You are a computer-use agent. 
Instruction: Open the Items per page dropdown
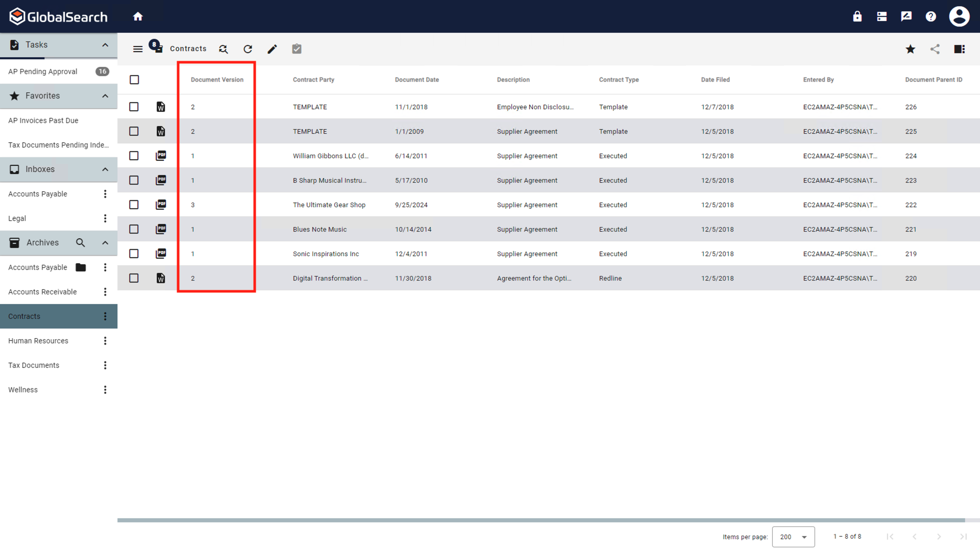click(794, 536)
